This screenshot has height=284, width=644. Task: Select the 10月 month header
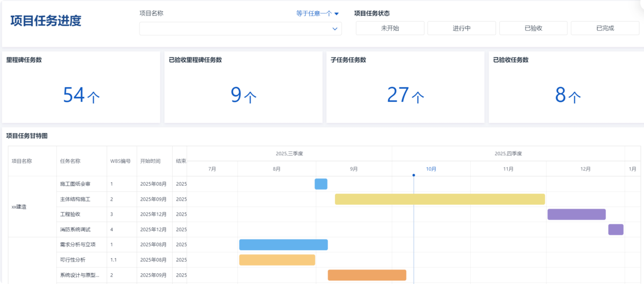point(431,169)
